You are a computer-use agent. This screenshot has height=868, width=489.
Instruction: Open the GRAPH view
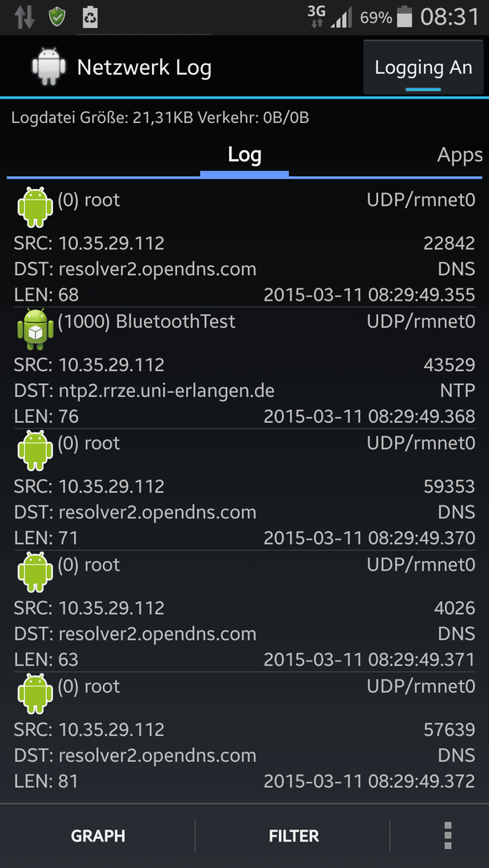[98, 835]
